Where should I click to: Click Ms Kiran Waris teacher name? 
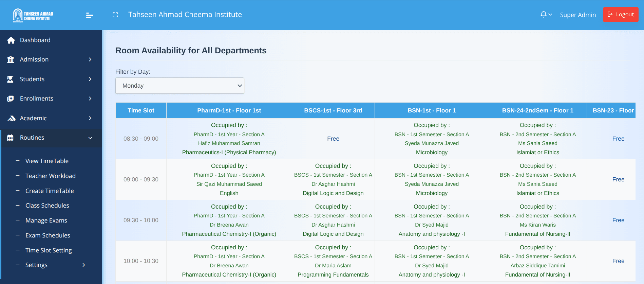click(x=538, y=225)
